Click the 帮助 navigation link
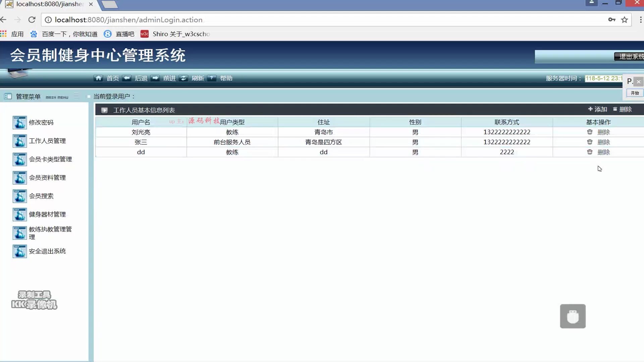This screenshot has height=362, width=644. click(x=226, y=78)
